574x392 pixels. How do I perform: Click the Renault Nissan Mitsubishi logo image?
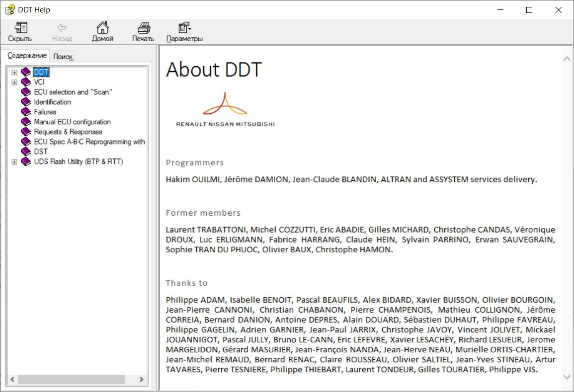225,109
